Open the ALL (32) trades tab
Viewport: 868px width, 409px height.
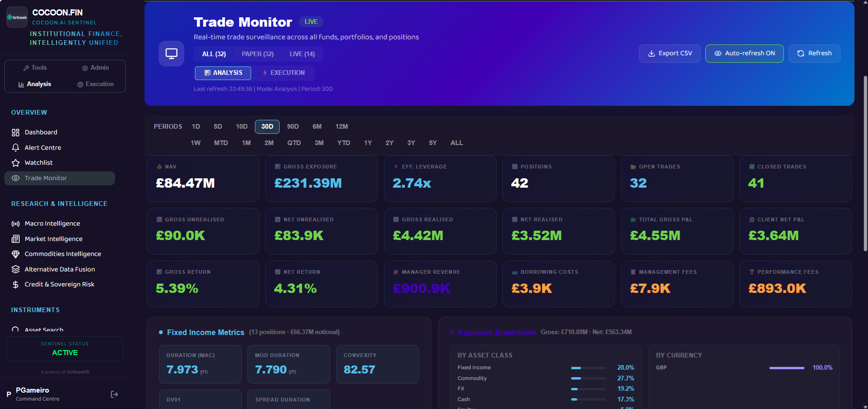pos(214,54)
